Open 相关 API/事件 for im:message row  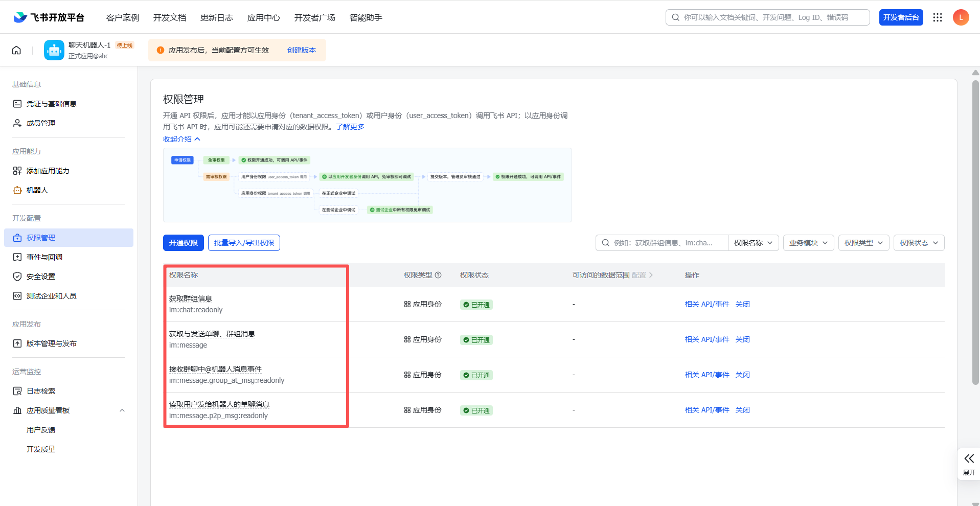[707, 339]
